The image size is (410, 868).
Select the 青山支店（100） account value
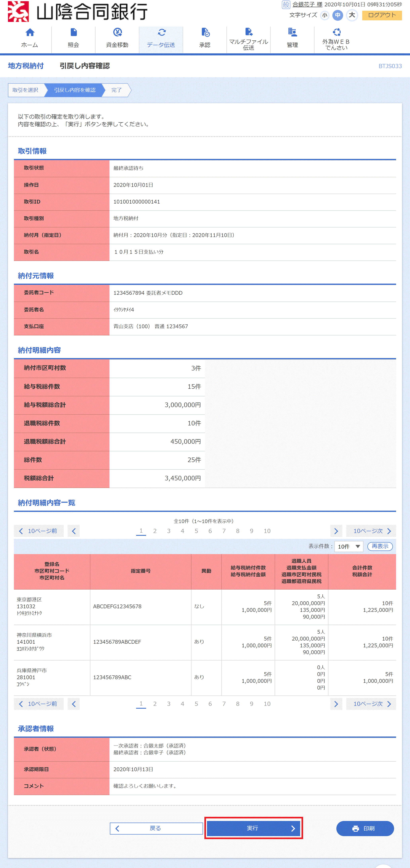tap(151, 326)
